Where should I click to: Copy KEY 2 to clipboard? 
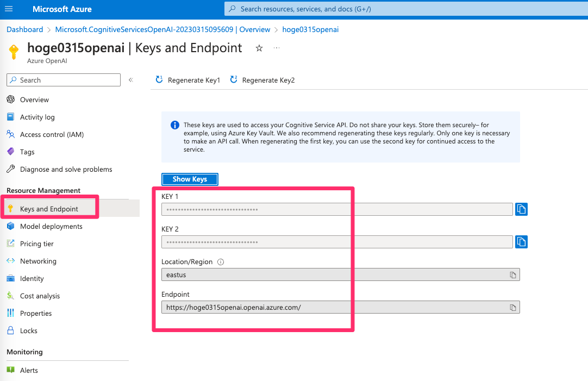[x=521, y=242]
